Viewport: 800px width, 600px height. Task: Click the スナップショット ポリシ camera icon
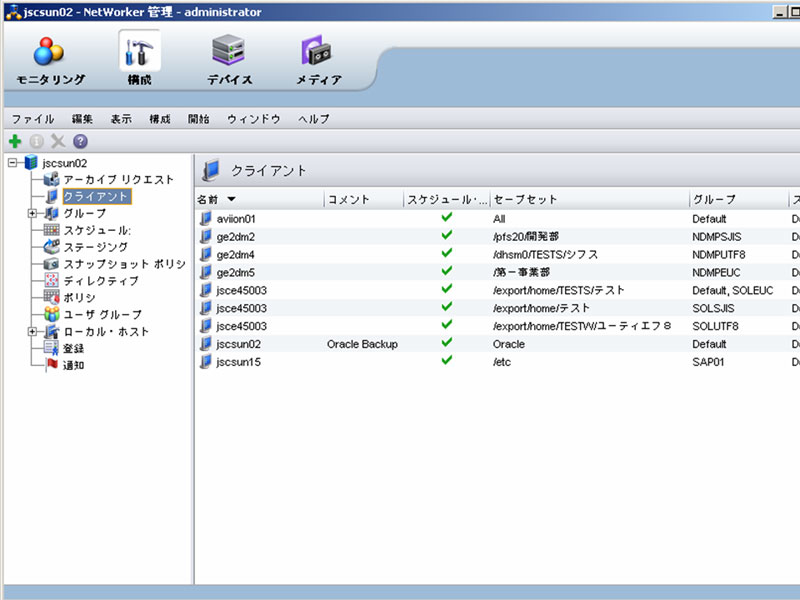[52, 263]
